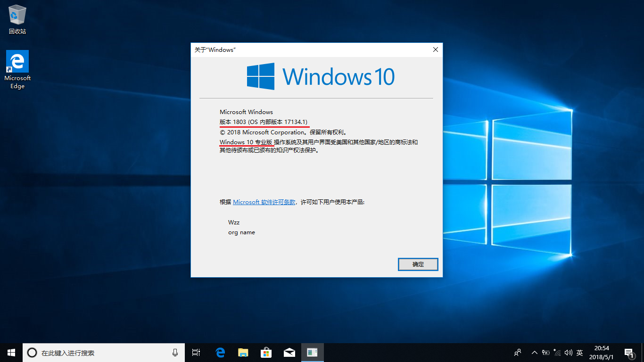Open the Windows Start menu
The height and width of the screenshot is (362, 644).
[x=11, y=353]
